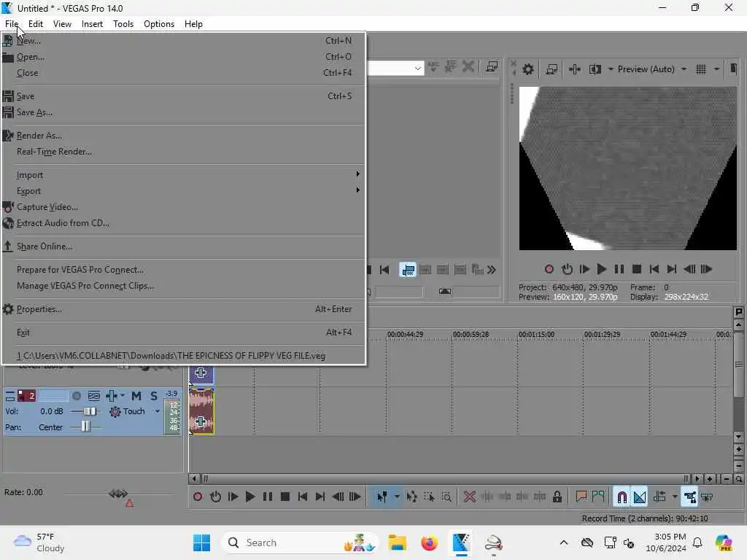Click the Vol fader of track 2
747x560 pixels.
click(x=89, y=411)
